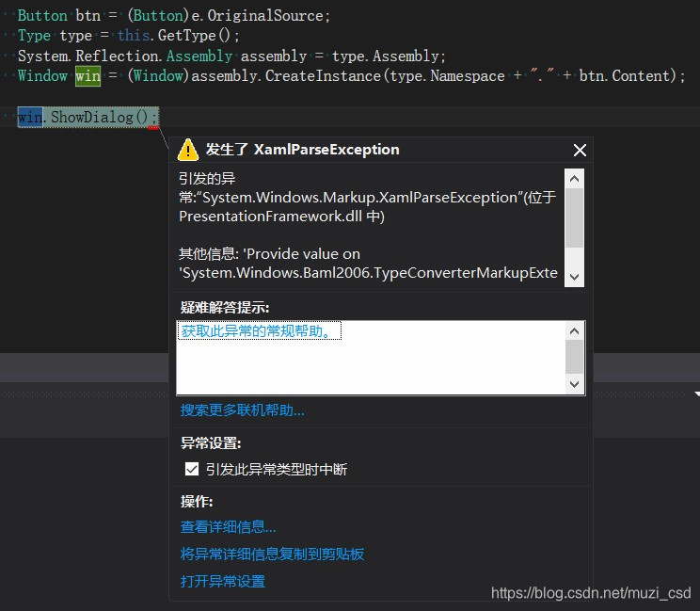
Task: Open 打开异常设置 link
Action: tap(223, 581)
